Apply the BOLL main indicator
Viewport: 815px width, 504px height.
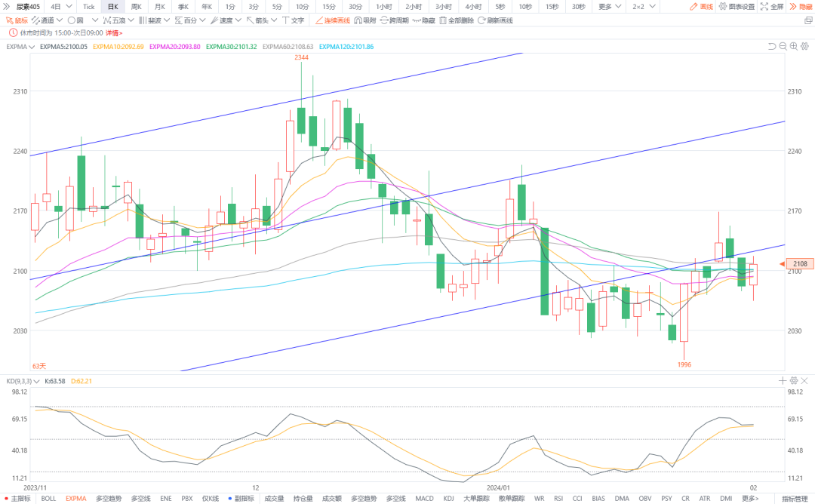point(48,498)
